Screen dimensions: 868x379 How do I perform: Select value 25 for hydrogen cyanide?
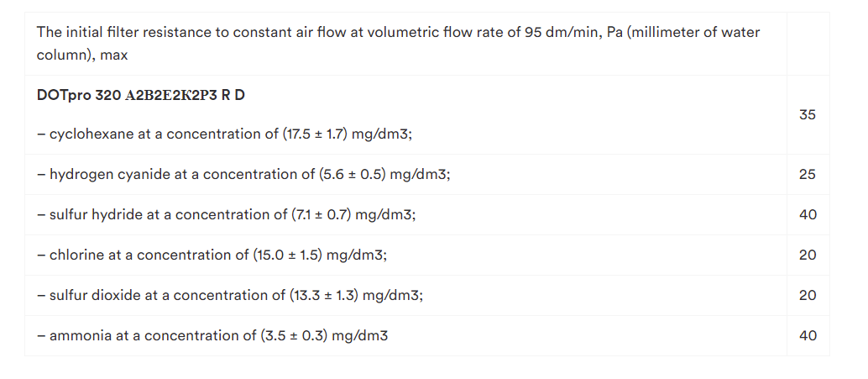point(808,175)
